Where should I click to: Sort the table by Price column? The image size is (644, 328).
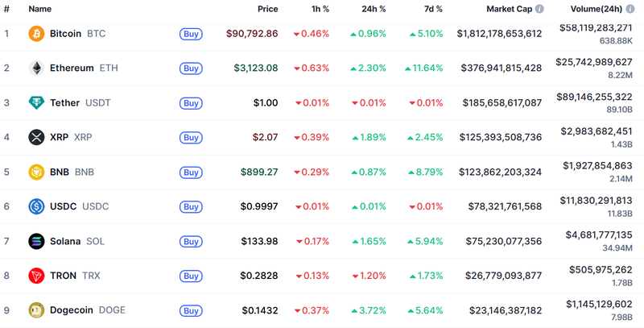267,9
